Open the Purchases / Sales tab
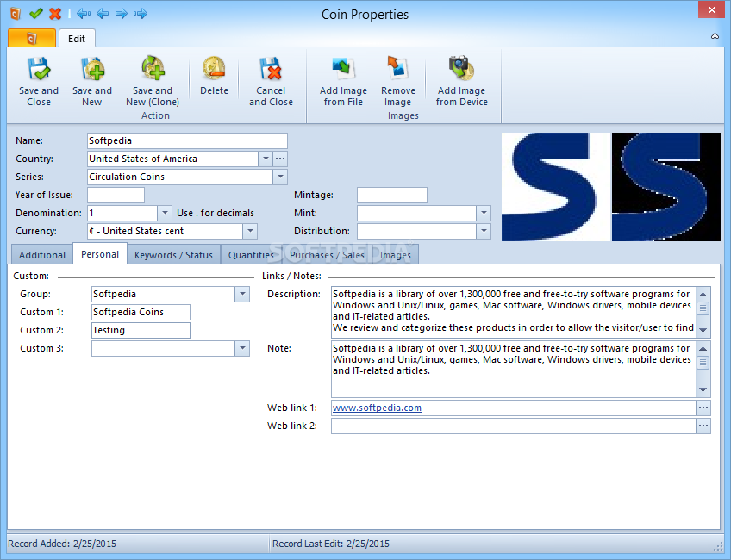Screen dimensions: 731x560 (327, 255)
